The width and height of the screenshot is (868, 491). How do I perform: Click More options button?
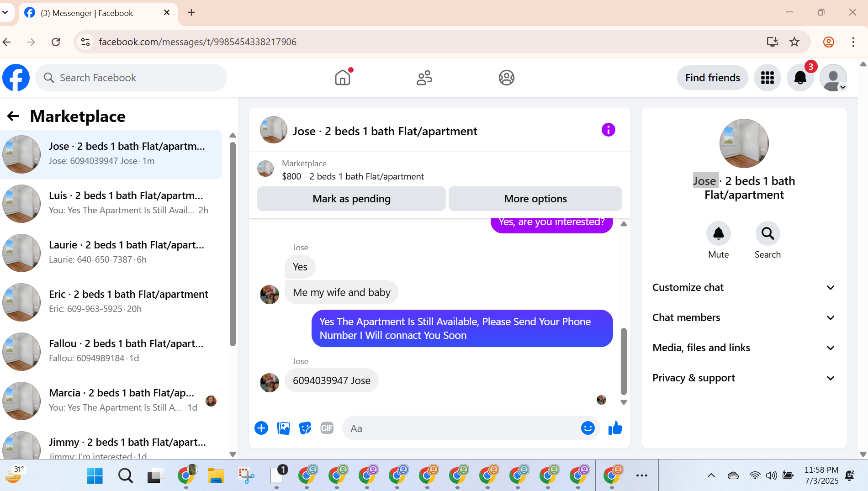click(535, 199)
